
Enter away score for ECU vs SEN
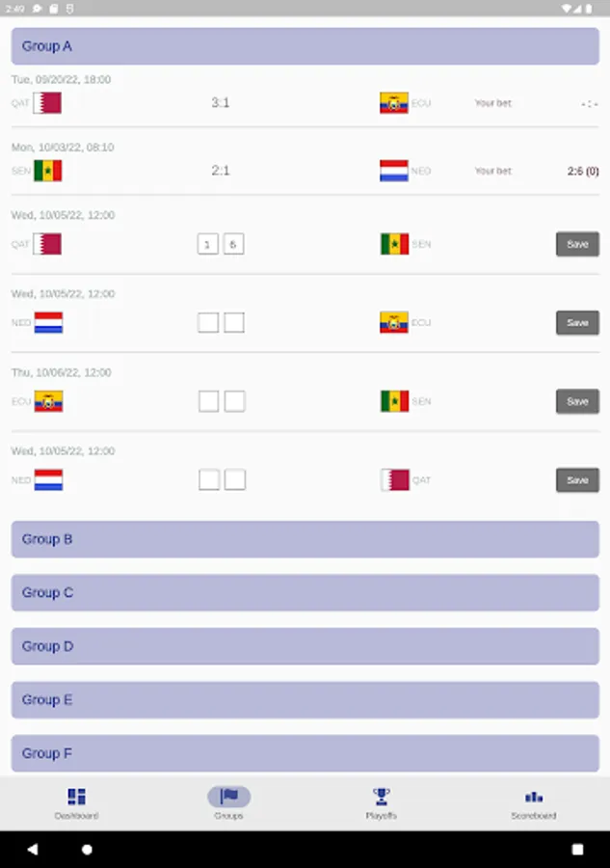234,401
